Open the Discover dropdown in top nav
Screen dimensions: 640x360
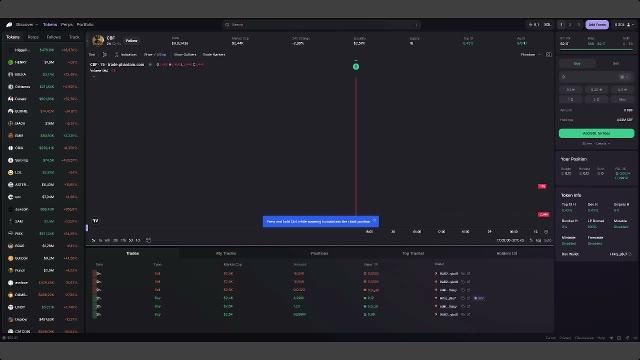(27, 25)
